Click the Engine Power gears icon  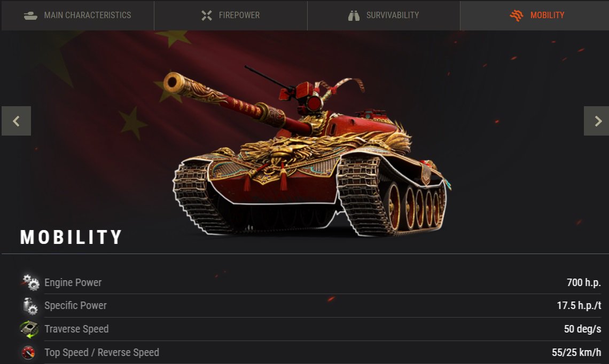tap(30, 282)
